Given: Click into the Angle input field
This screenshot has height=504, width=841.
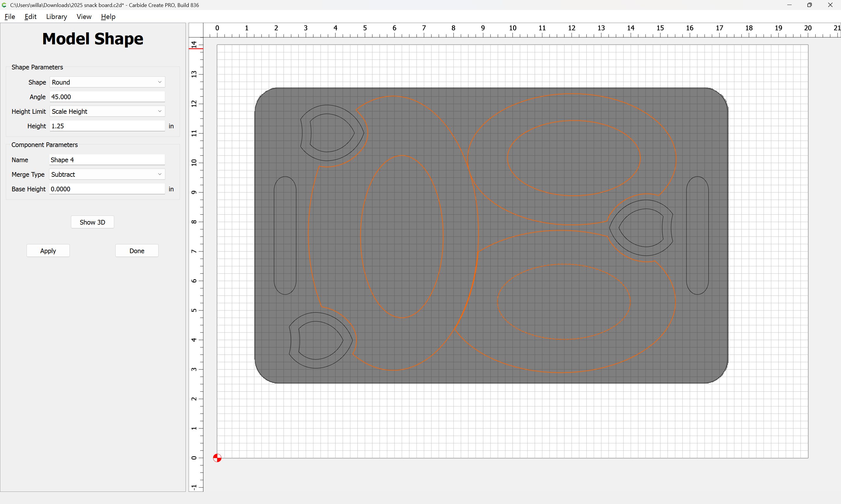Looking at the screenshot, I should 107,97.
